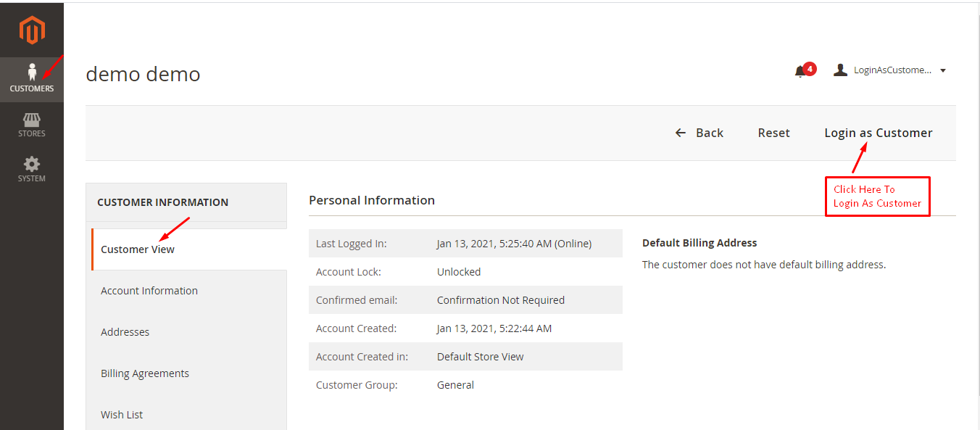Screen dimensions: 980x430
Task: Click the red notification count badge
Action: [x=810, y=69]
